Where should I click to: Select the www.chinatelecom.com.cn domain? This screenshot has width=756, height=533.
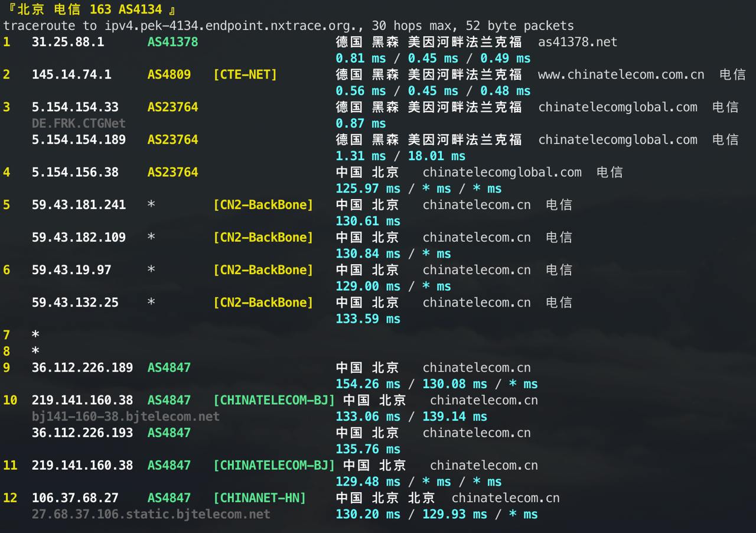click(x=621, y=74)
